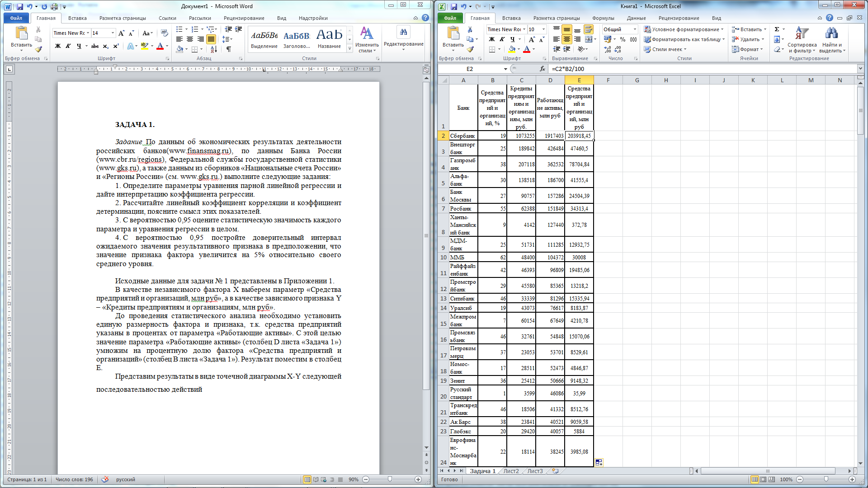Click Excel Increase Indent icon
The height and width of the screenshot is (488, 868).
[x=567, y=49]
